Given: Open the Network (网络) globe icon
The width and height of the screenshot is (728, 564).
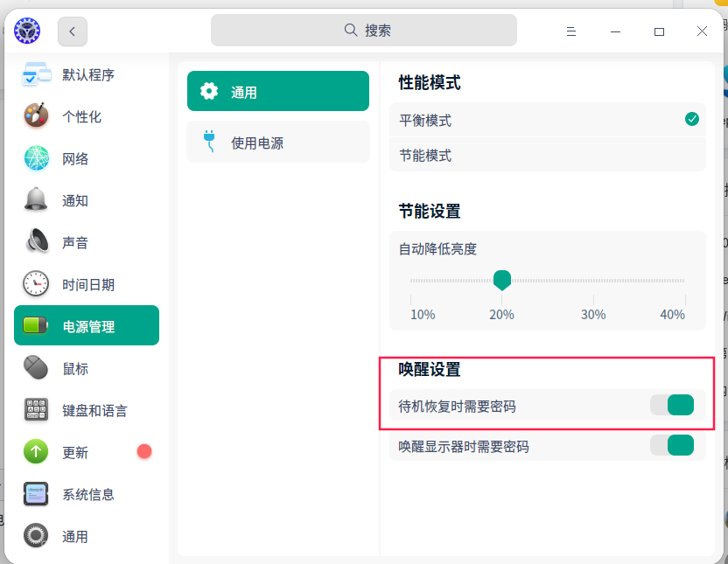Looking at the screenshot, I should [36, 159].
